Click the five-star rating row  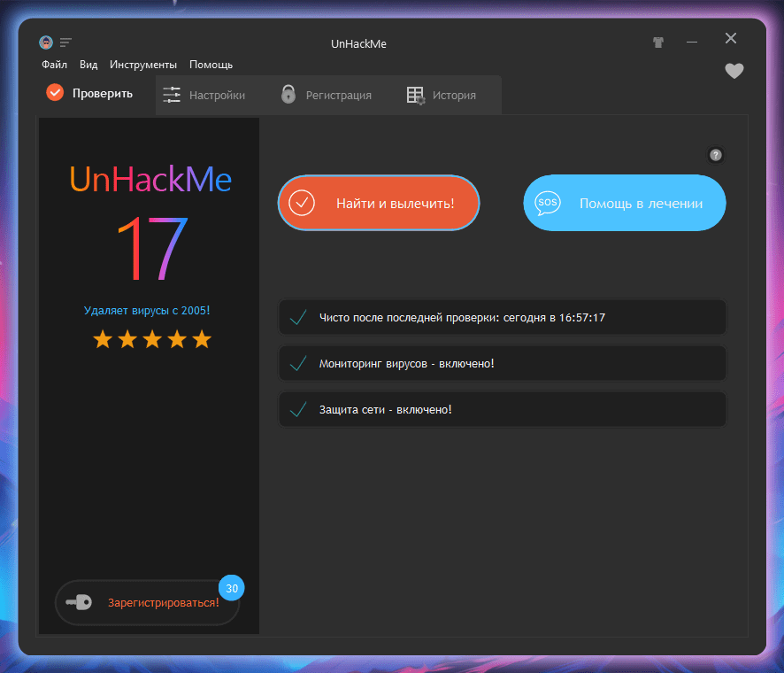[152, 339]
